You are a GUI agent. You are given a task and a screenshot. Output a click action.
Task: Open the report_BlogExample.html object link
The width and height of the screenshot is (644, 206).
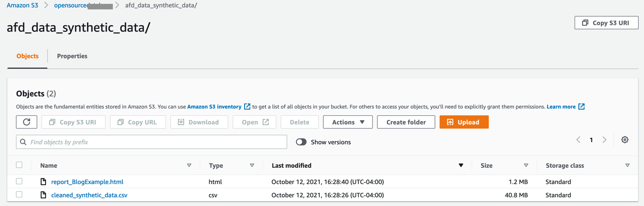coord(87,182)
